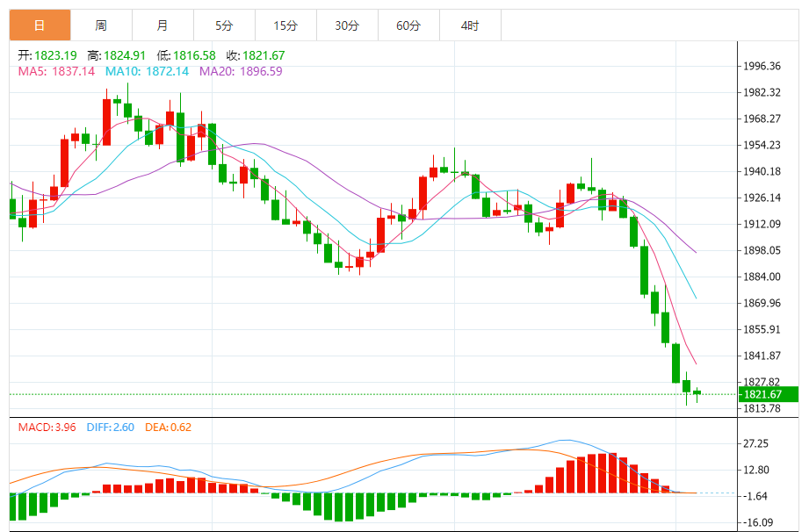Click the last small green candlestick
The image size is (809, 532).
point(697,393)
